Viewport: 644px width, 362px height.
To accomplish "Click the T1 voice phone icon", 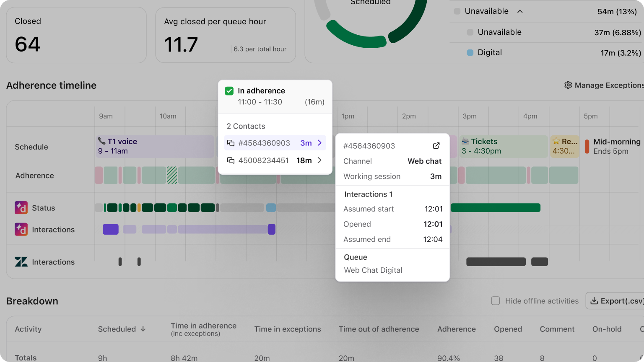I will (x=102, y=141).
